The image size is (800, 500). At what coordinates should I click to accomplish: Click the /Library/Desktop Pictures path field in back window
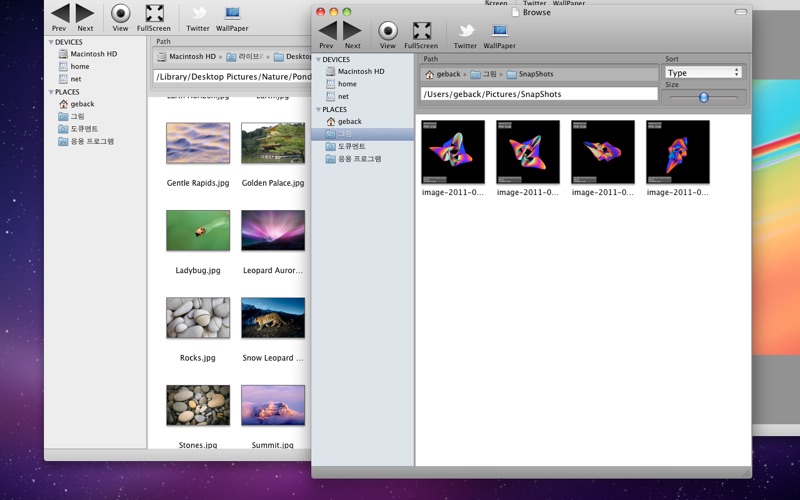[x=232, y=77]
